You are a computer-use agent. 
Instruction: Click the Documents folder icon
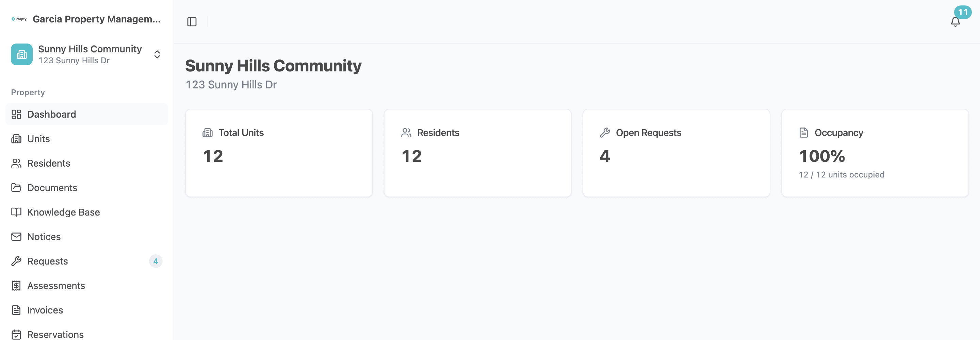(x=16, y=187)
